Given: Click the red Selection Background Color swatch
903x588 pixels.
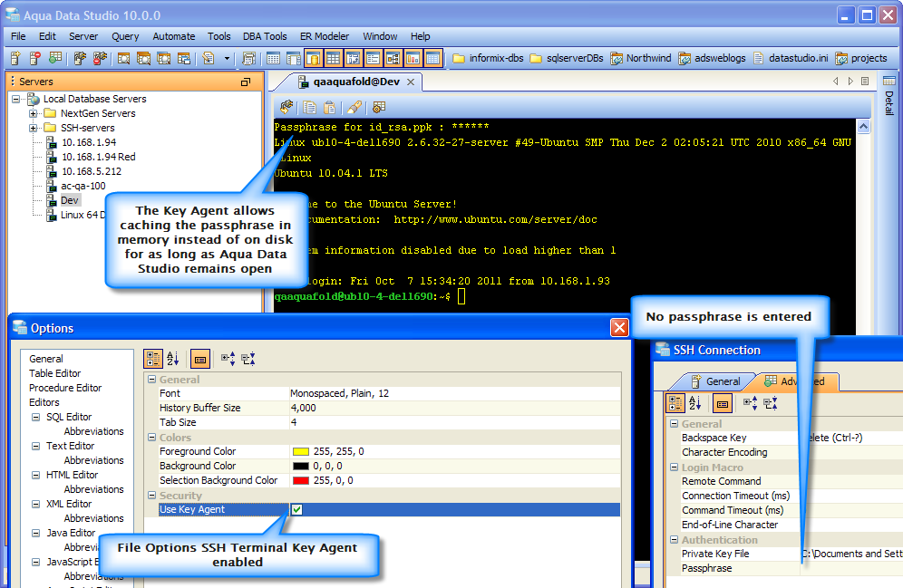Looking at the screenshot, I should (301, 480).
